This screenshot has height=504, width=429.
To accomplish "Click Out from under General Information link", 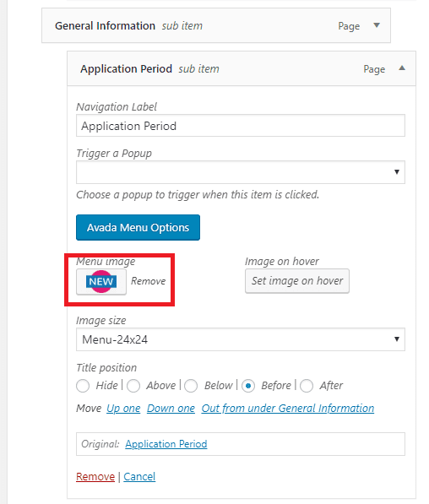I will tap(288, 409).
